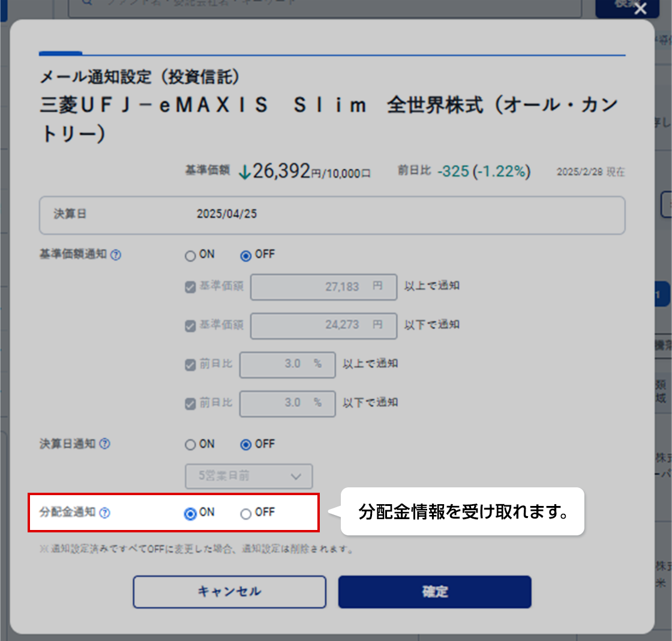Confirm settings with 確定 button
This screenshot has height=641, width=672.
[x=434, y=592]
